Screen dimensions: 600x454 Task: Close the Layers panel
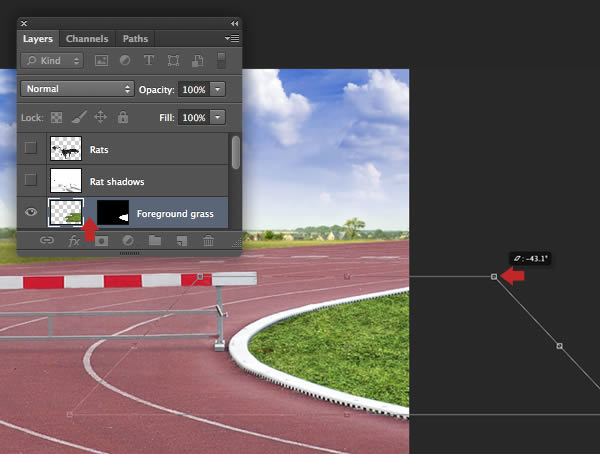pos(24,23)
